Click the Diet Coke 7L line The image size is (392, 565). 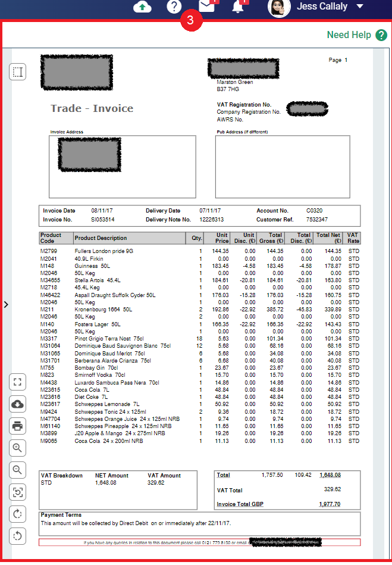point(200,397)
